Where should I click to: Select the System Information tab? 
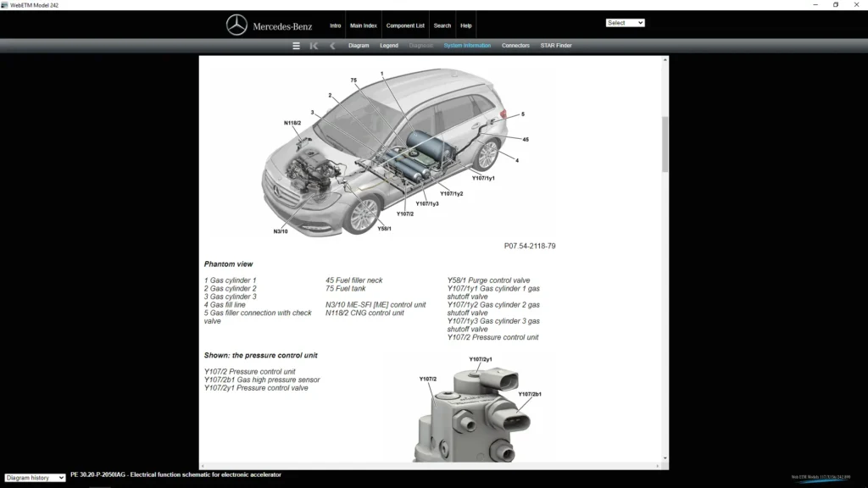[x=467, y=46]
